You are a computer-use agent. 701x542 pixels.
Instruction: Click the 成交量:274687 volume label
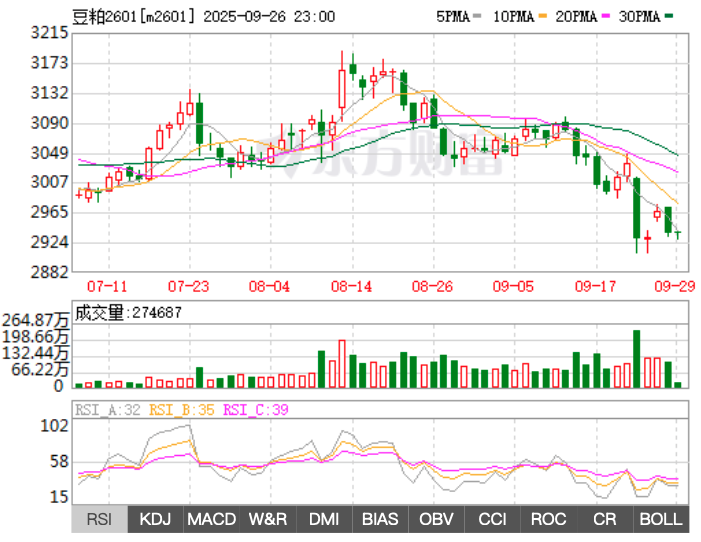[128, 313]
